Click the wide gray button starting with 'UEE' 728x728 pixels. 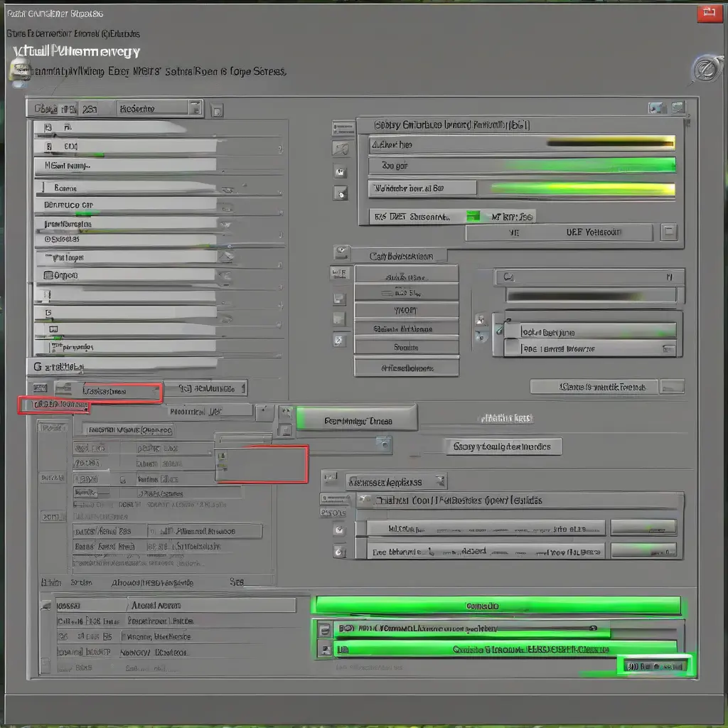(x=559, y=232)
